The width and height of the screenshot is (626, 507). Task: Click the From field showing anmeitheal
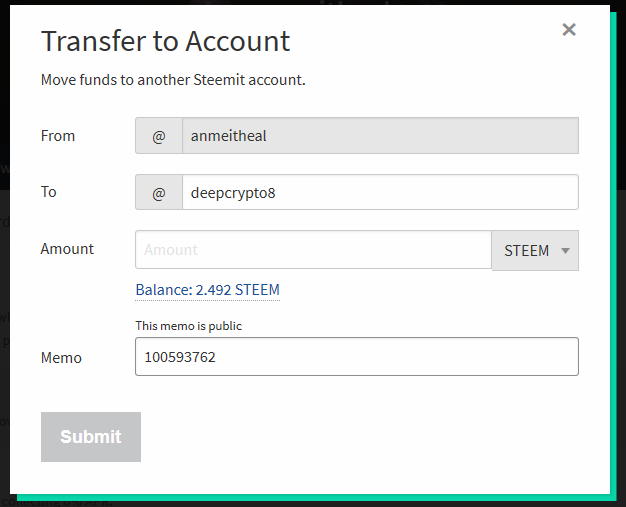pyautogui.click(x=380, y=136)
